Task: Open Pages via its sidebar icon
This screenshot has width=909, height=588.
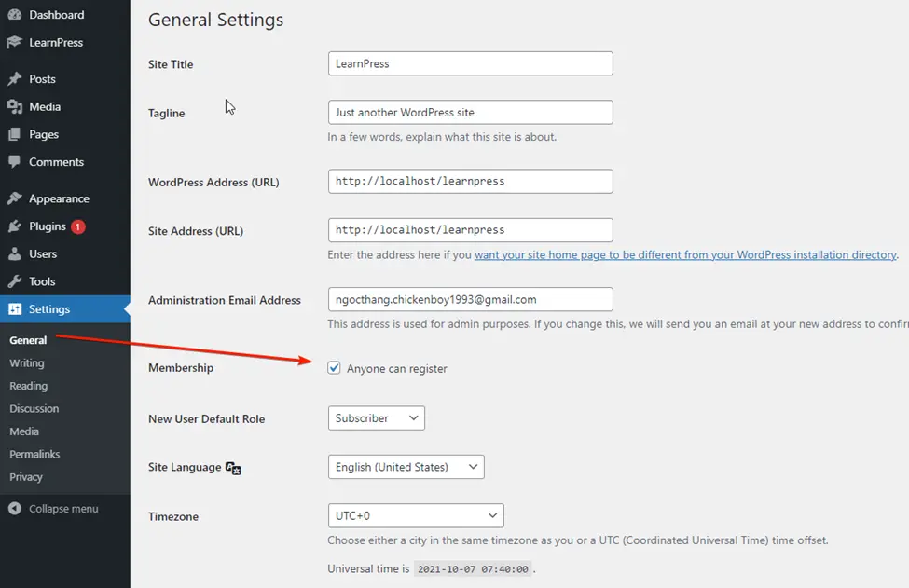Action: pos(15,134)
